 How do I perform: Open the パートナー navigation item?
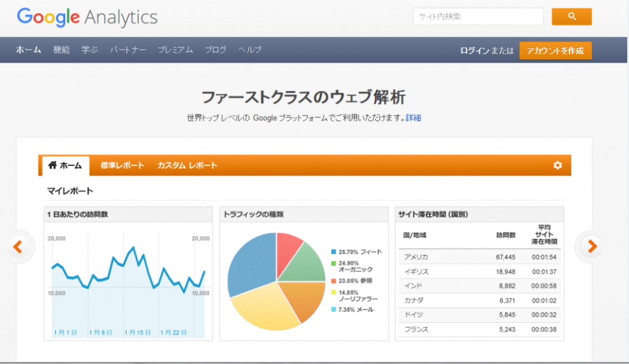(x=128, y=50)
